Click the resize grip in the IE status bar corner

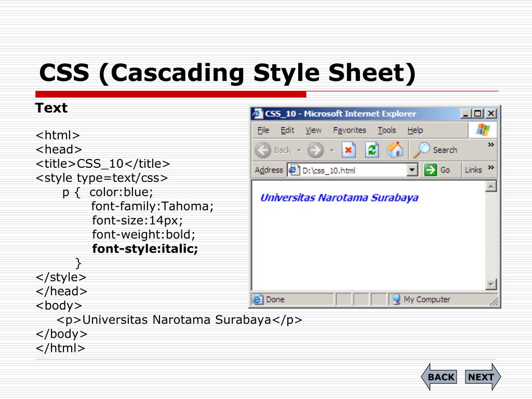pyautogui.click(x=494, y=301)
